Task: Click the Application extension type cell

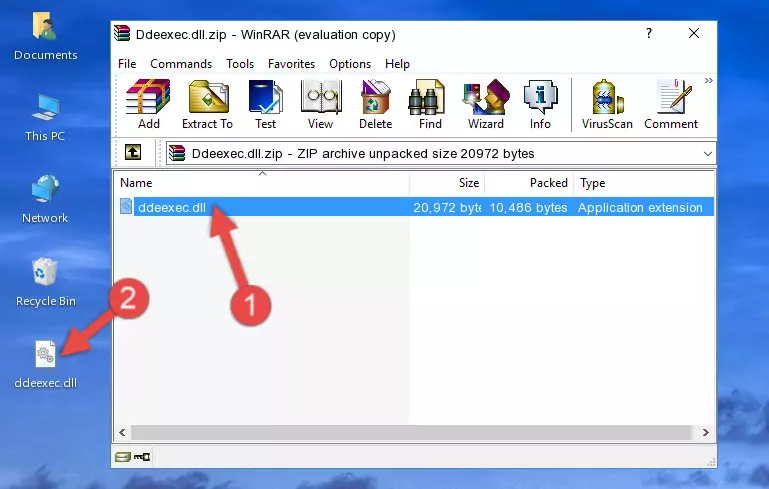Action: pyautogui.click(x=640, y=207)
